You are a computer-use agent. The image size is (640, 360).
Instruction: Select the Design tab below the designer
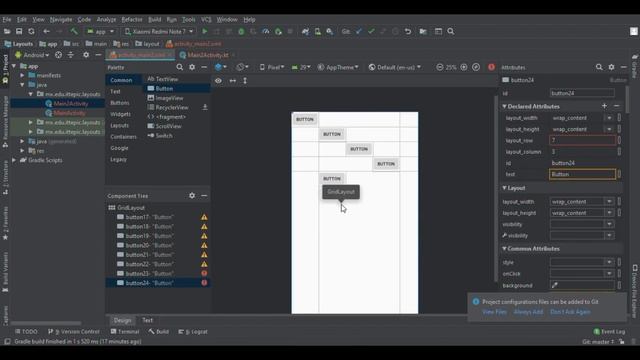coord(122,320)
